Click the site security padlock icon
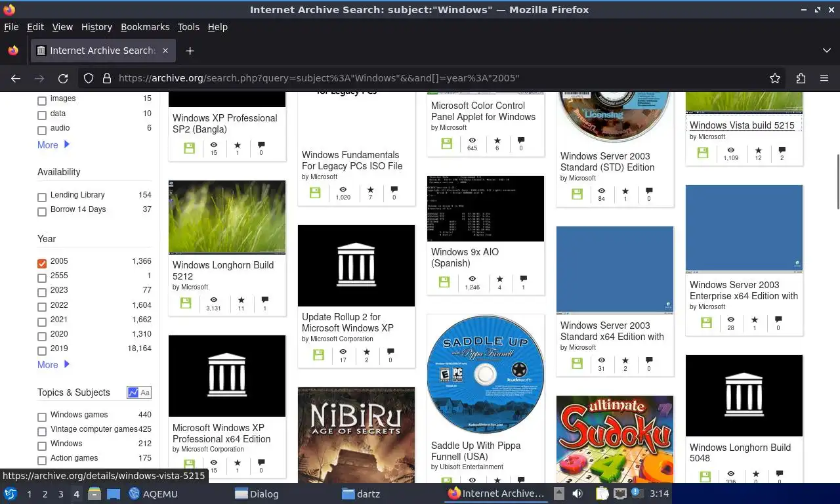 (107, 78)
